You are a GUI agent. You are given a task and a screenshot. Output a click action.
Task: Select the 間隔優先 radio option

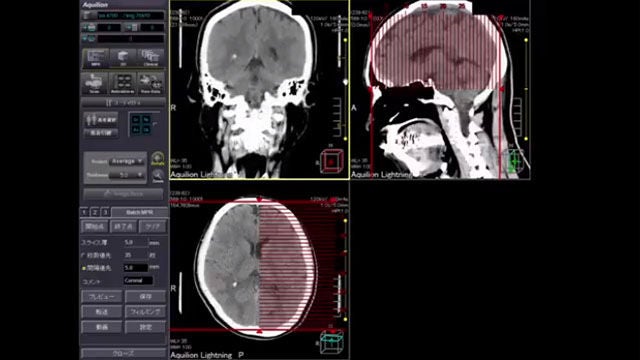83,268
